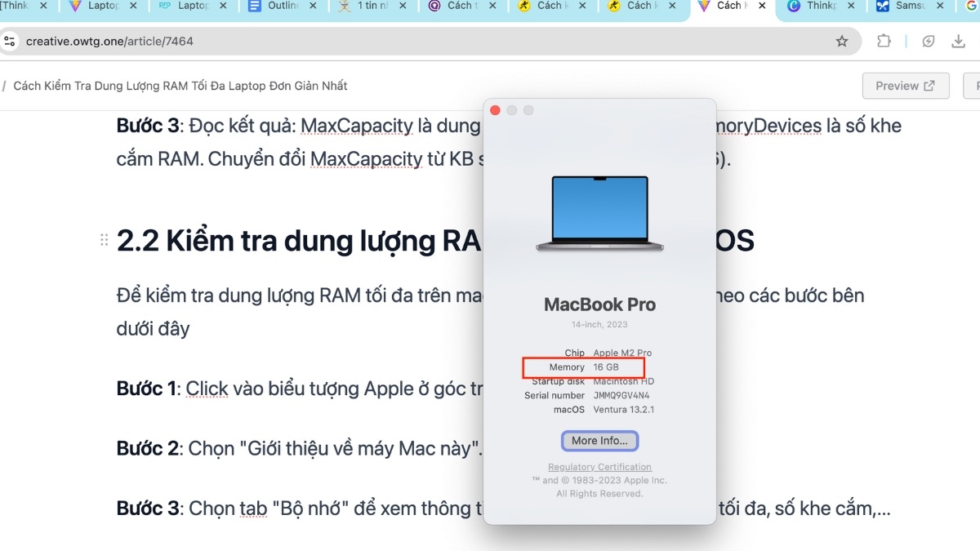Viewport: 980px width, 551px height.
Task: Open the Regulatory Certification link
Action: click(x=599, y=467)
